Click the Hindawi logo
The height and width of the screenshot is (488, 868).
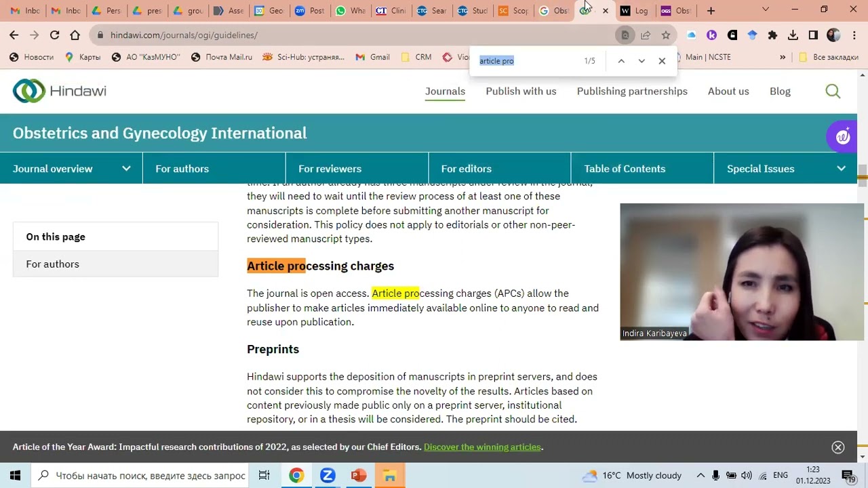click(x=60, y=91)
